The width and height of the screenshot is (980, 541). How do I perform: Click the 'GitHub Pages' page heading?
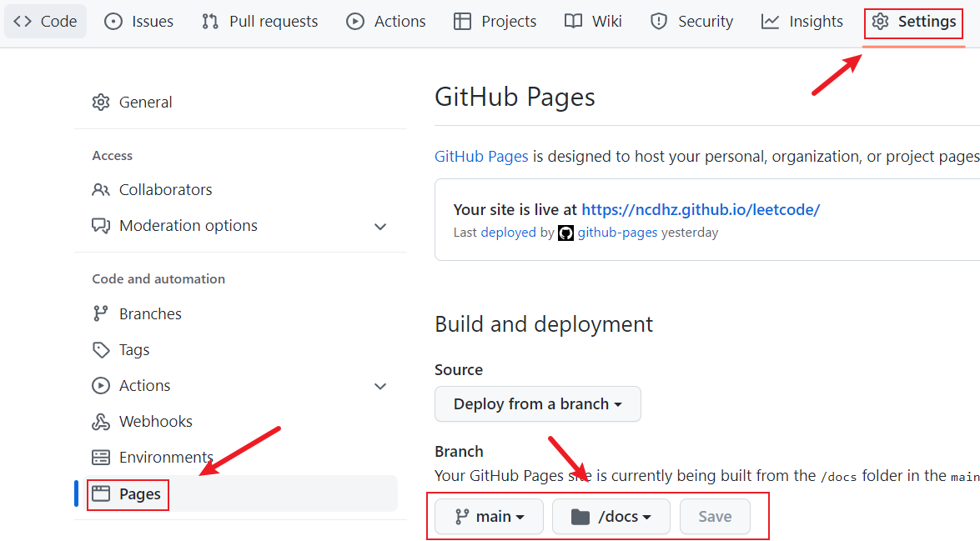pos(515,97)
